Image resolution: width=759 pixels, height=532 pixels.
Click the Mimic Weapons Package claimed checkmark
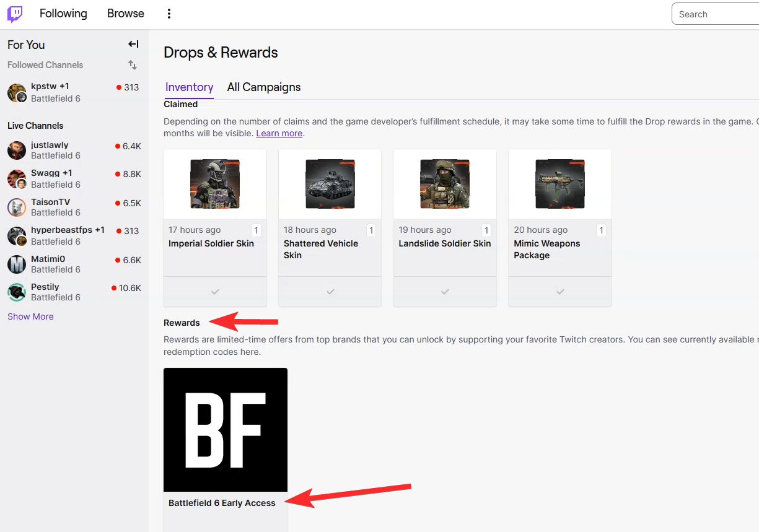click(x=560, y=291)
